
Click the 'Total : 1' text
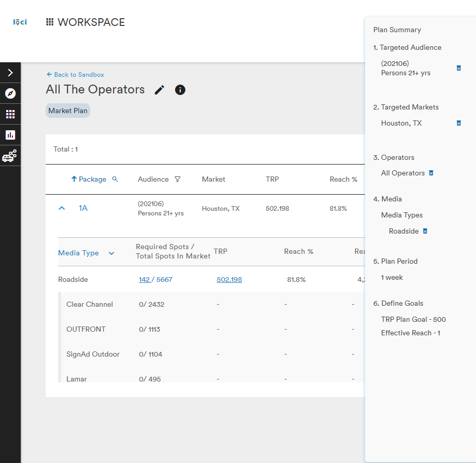(65, 149)
